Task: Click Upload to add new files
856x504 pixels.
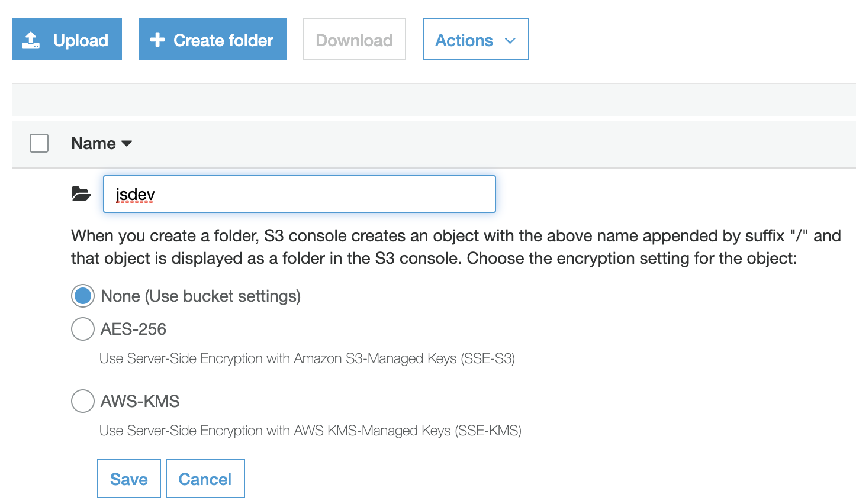Action: coord(66,39)
